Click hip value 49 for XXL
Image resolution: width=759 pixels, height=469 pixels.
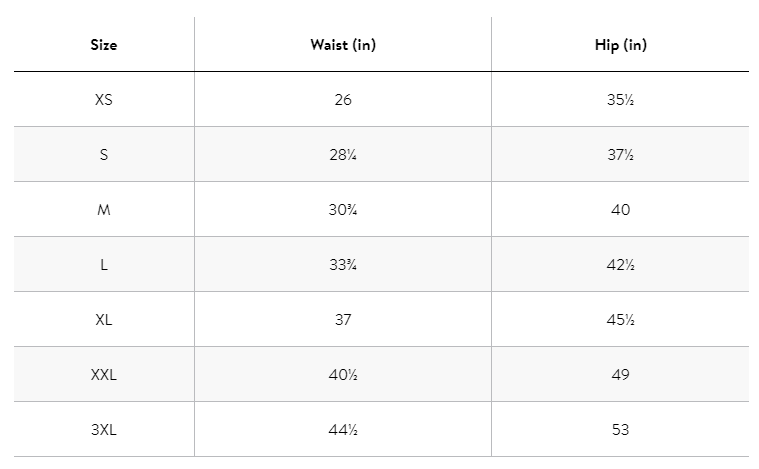click(620, 375)
